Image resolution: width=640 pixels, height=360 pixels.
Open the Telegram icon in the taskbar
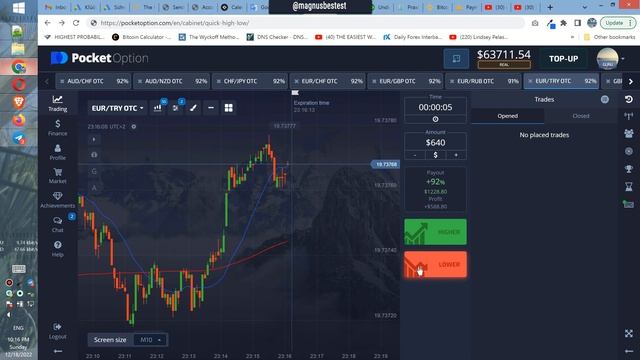click(x=19, y=139)
